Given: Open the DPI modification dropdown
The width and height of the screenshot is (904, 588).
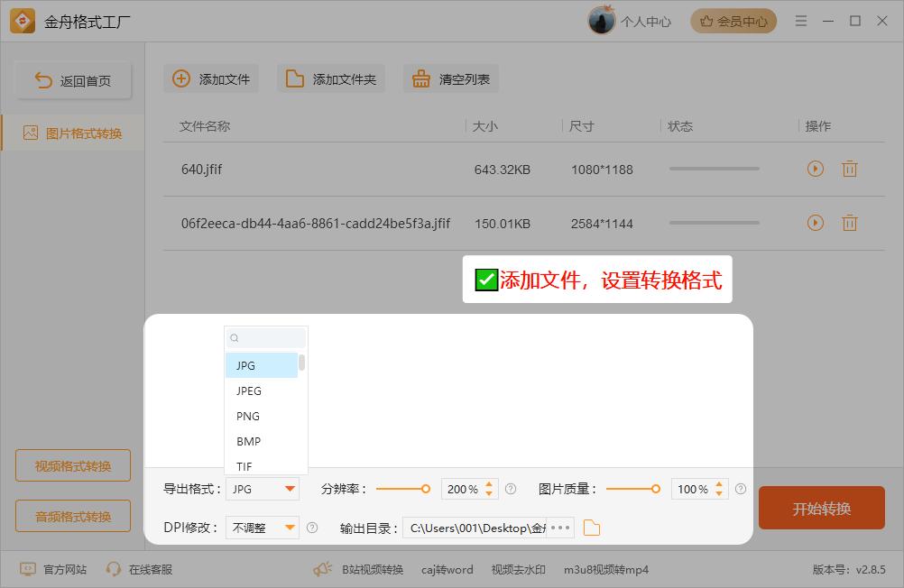Looking at the screenshot, I should (x=290, y=528).
